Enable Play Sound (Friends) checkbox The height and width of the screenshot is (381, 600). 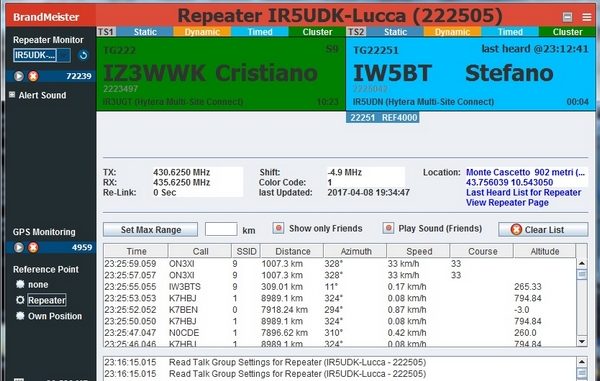[388, 228]
